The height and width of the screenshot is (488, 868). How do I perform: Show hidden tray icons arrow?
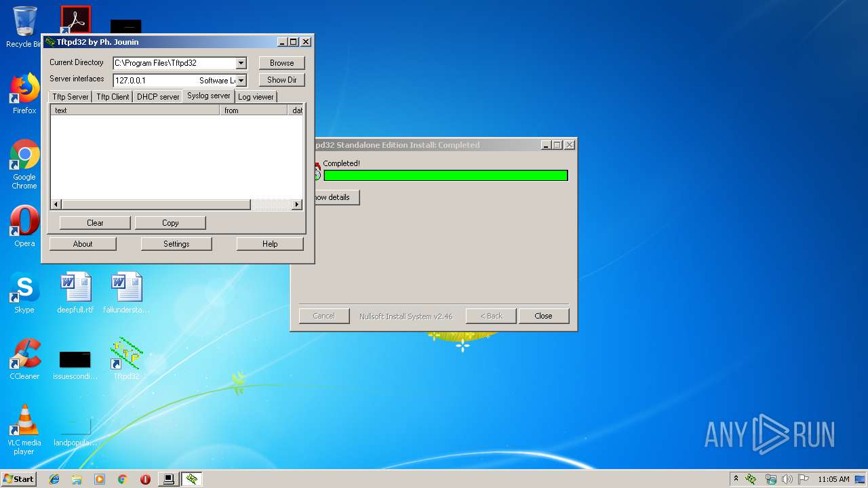click(736, 479)
